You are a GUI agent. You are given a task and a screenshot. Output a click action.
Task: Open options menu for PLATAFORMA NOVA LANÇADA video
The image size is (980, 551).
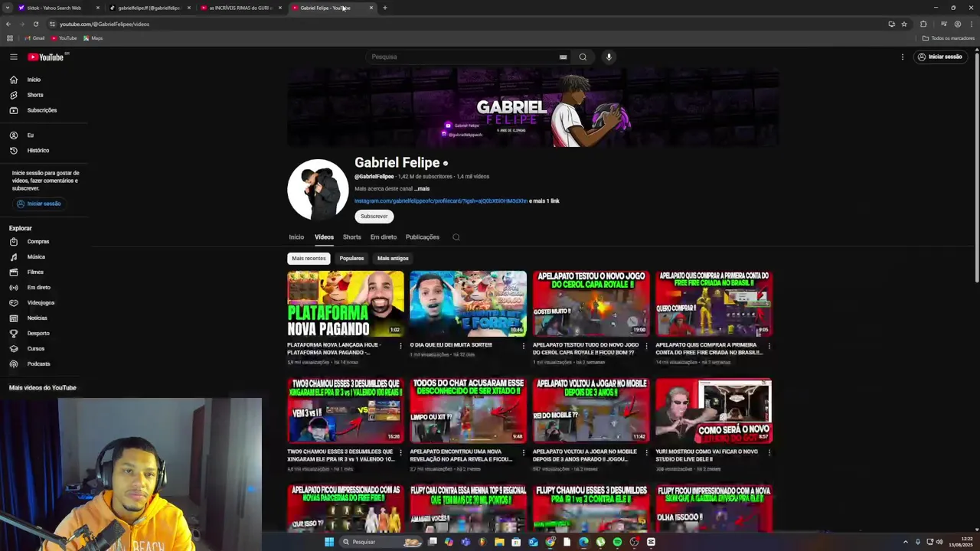(400, 346)
